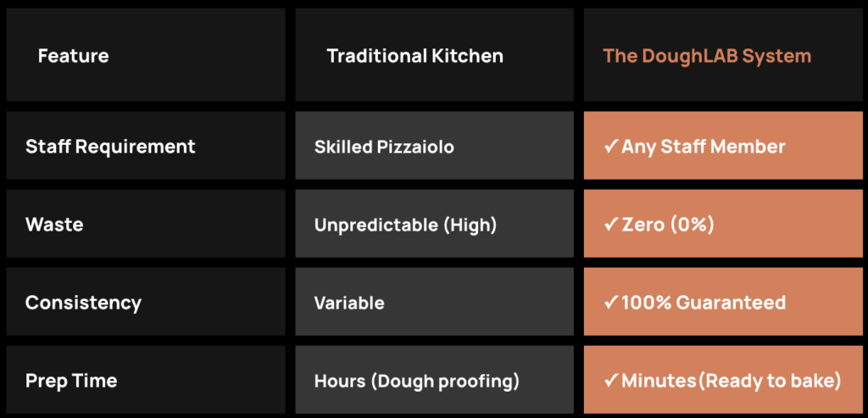
Task: Select the Prep Time row label
Action: click(x=71, y=381)
